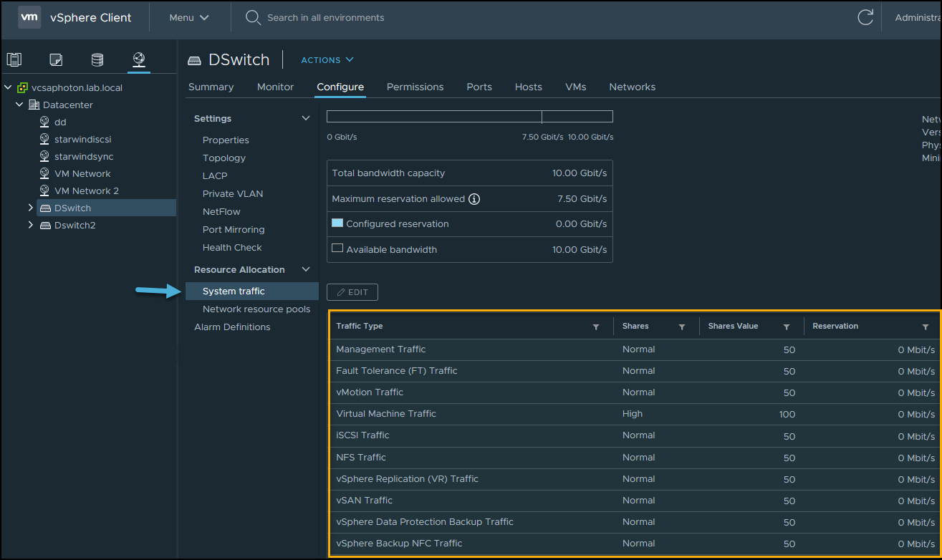Click the Dswitch2 distributed switch icon

coord(45,225)
